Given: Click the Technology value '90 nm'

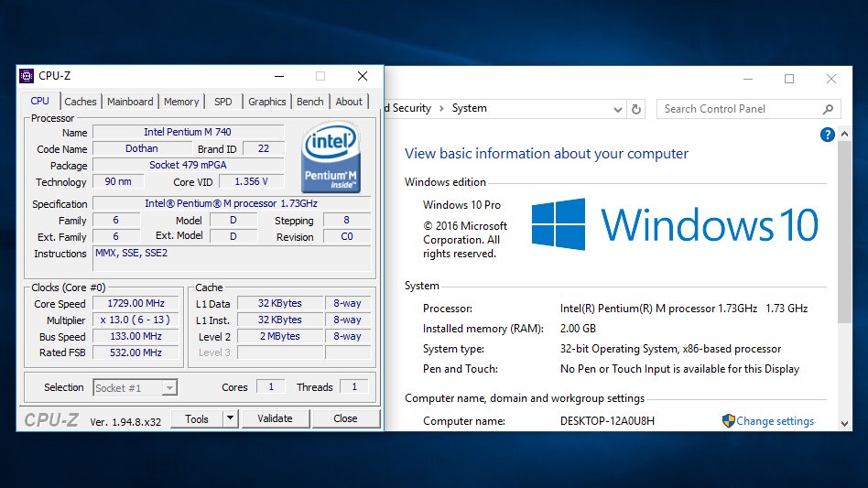Looking at the screenshot, I should coord(118,181).
